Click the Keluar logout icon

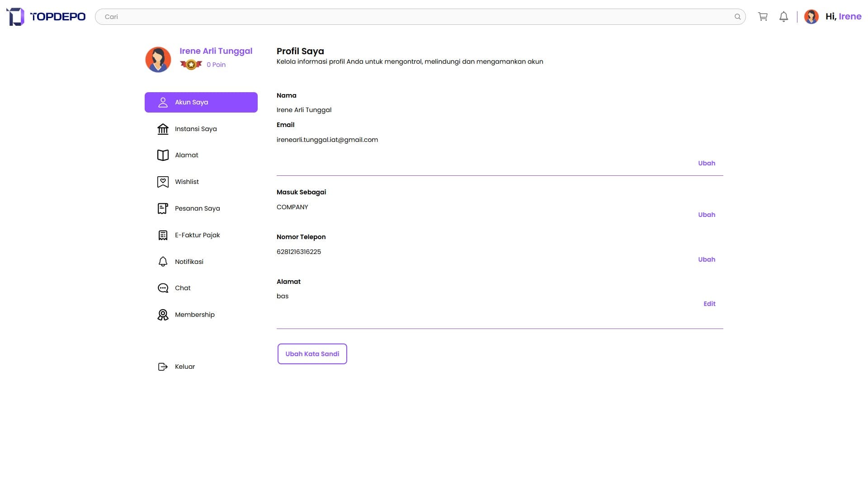pos(163,367)
